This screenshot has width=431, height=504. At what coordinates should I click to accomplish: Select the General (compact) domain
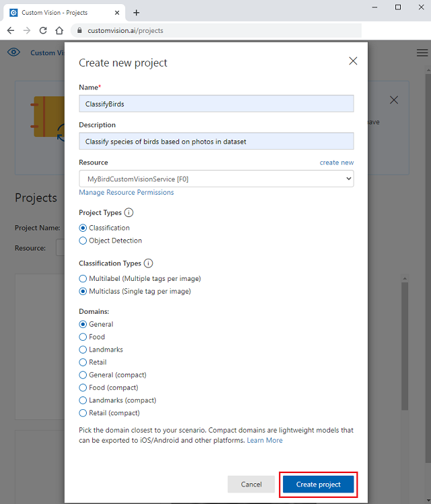83,375
